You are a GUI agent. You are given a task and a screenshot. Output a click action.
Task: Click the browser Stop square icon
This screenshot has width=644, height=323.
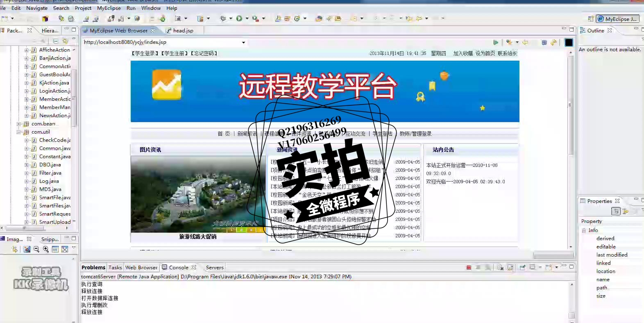pos(544,42)
